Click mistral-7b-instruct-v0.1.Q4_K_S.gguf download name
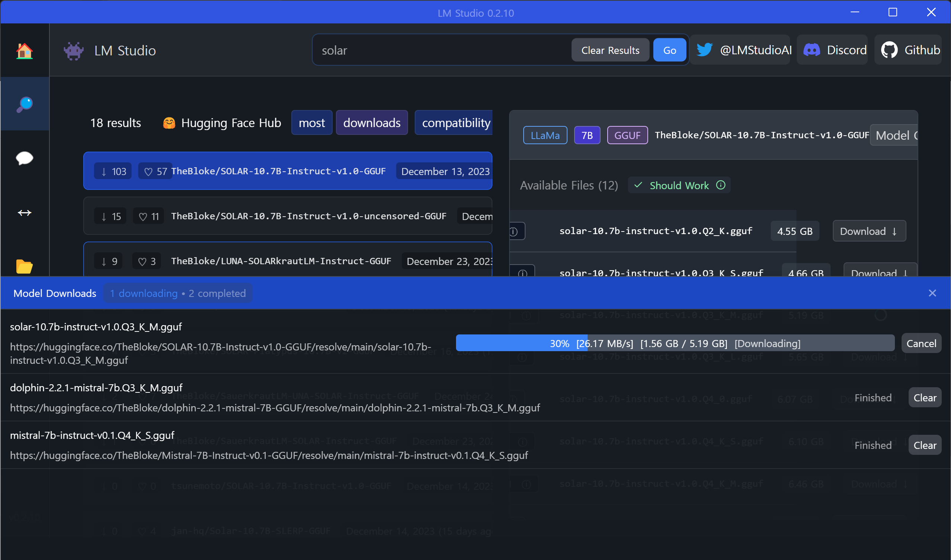 tap(92, 435)
